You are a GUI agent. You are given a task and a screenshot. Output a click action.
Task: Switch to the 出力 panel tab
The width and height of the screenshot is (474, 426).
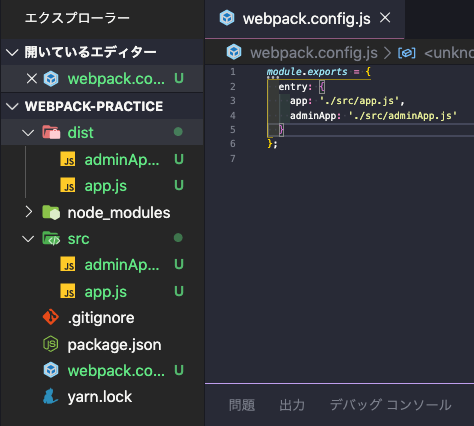coord(292,405)
